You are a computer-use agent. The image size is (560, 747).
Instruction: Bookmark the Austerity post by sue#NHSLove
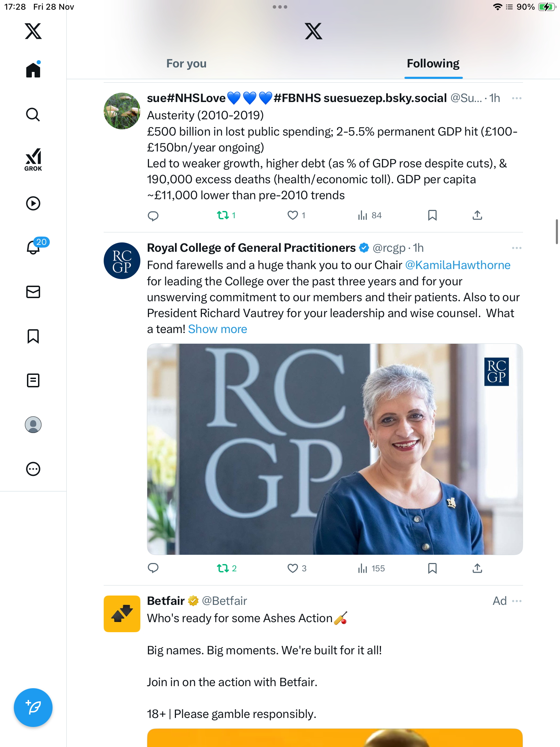(x=432, y=215)
